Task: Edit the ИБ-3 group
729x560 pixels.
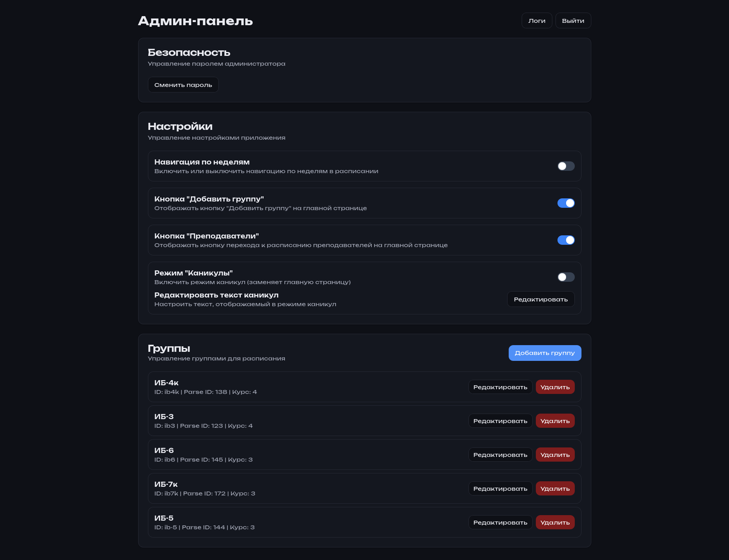Action: (x=500, y=421)
